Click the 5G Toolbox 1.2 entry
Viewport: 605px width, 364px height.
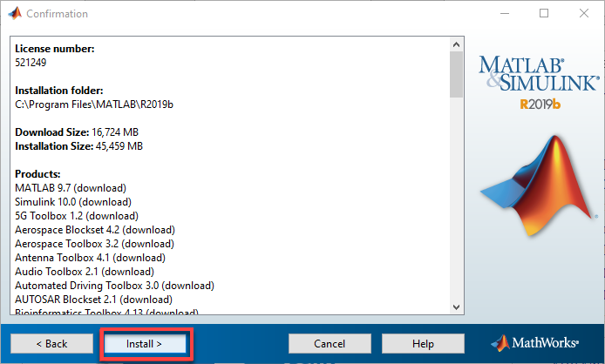[x=77, y=216]
